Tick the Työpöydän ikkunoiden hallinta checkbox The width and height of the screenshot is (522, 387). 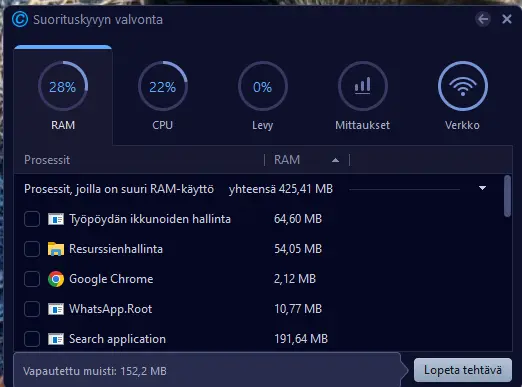click(32, 219)
